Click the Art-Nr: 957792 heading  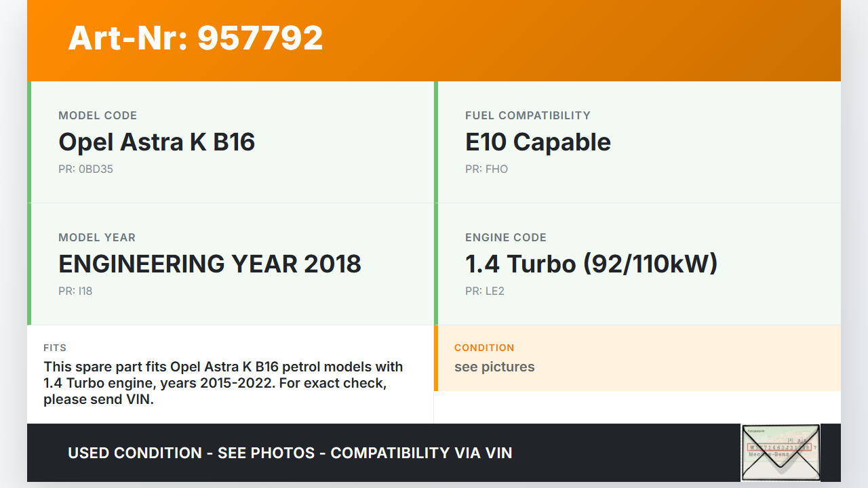tap(195, 38)
